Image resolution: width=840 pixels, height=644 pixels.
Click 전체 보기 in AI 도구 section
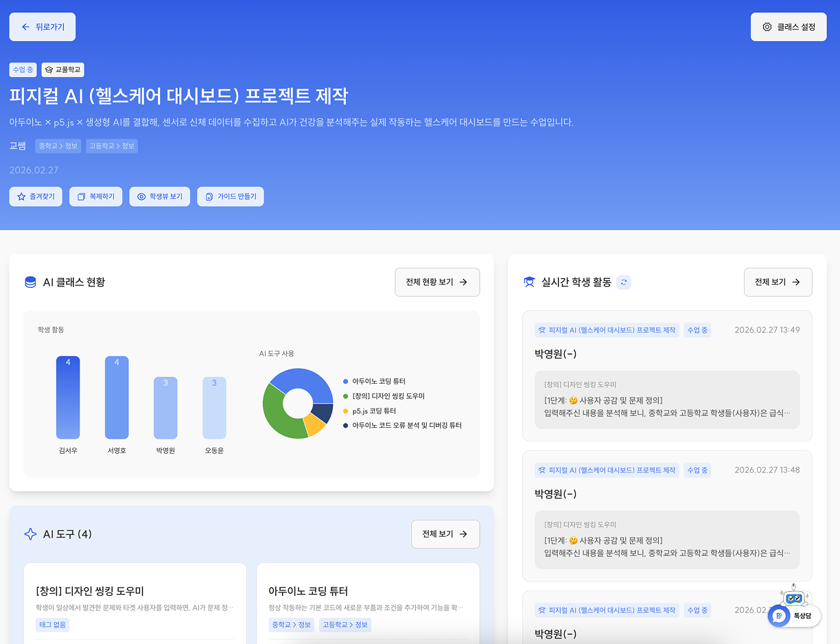click(x=445, y=534)
